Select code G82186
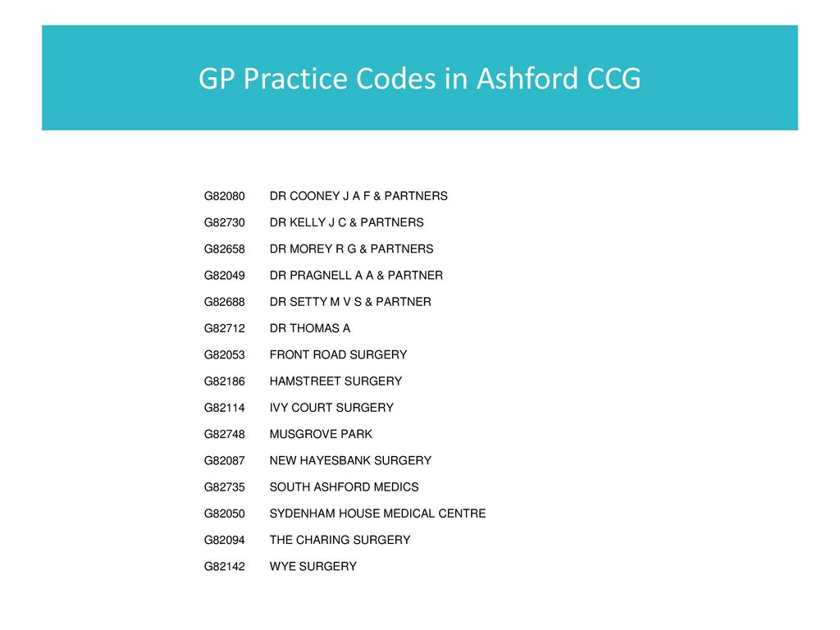Screen dimensions: 840x630 pyautogui.click(x=224, y=381)
